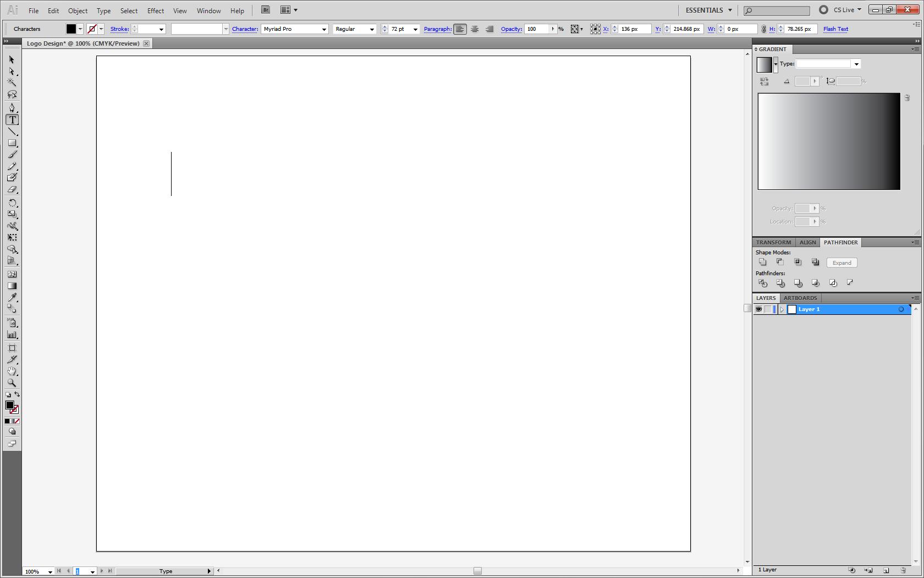Open the stroke weight dropdown
The image size is (924, 578).
[x=161, y=29]
